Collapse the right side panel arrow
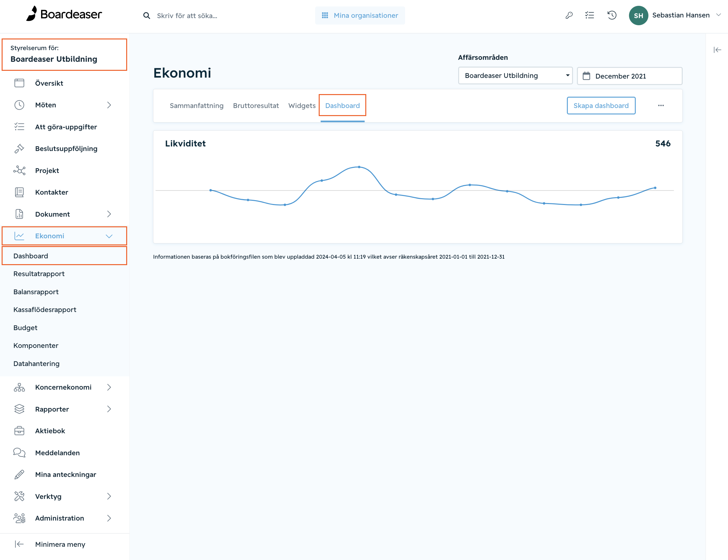This screenshot has height=560, width=728. 717,50
